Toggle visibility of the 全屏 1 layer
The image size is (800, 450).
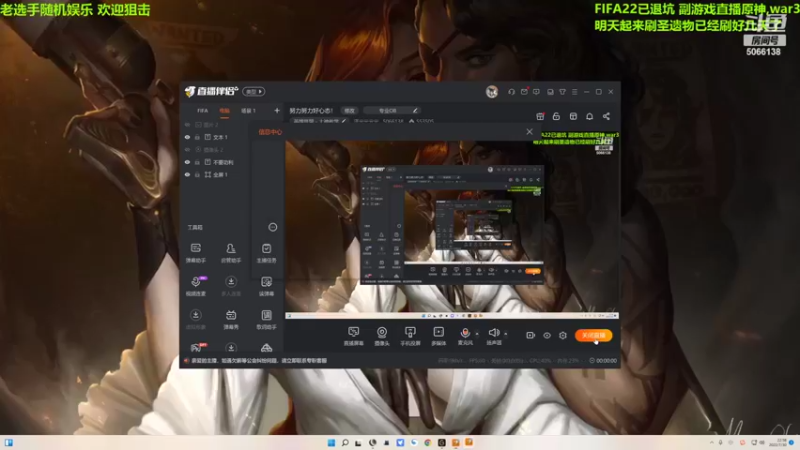click(x=187, y=174)
